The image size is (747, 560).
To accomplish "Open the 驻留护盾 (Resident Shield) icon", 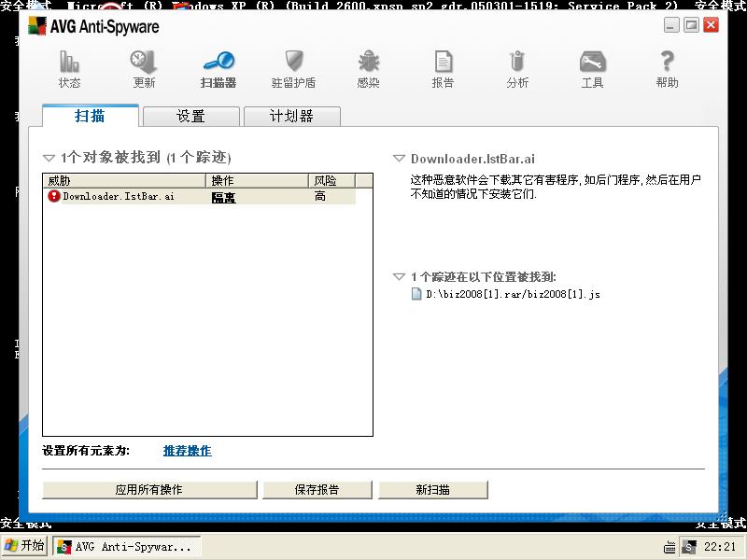I will coord(294,62).
